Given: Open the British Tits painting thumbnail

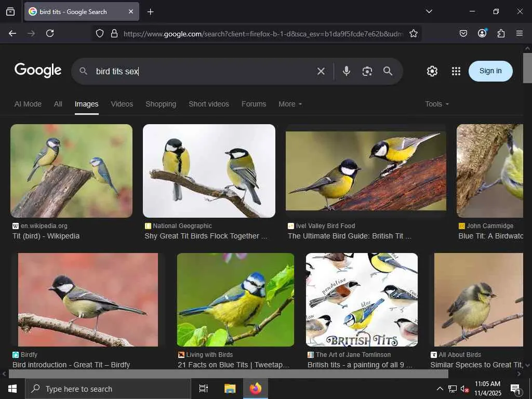Looking at the screenshot, I should (362, 300).
